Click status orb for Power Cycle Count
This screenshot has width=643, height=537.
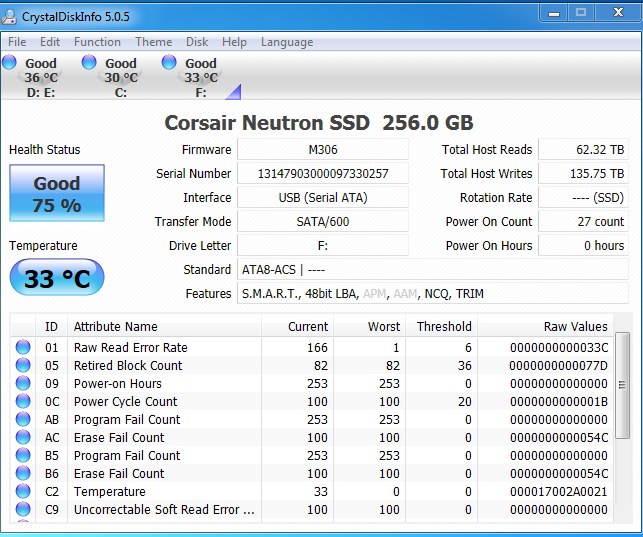23,402
